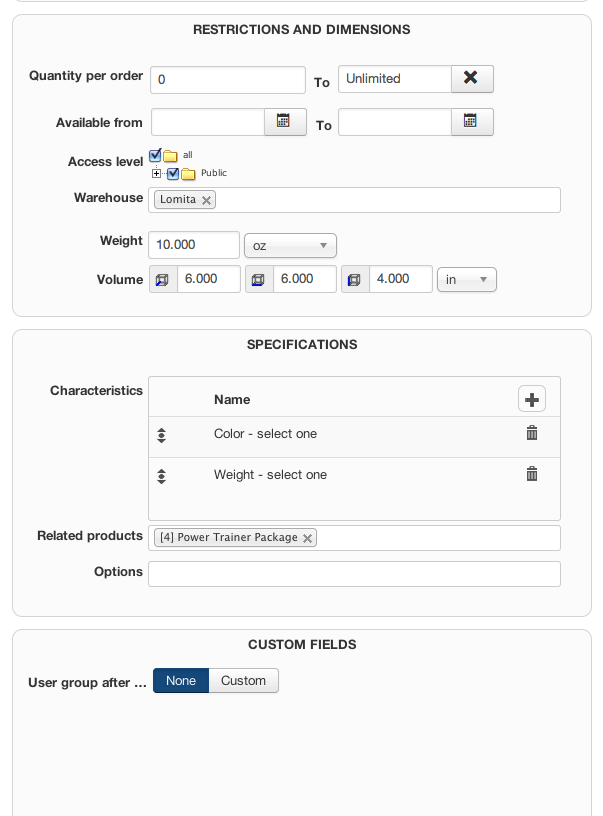Viewport: 603px width, 816px height.
Task: Select None for user group after purchase
Action: tap(181, 681)
